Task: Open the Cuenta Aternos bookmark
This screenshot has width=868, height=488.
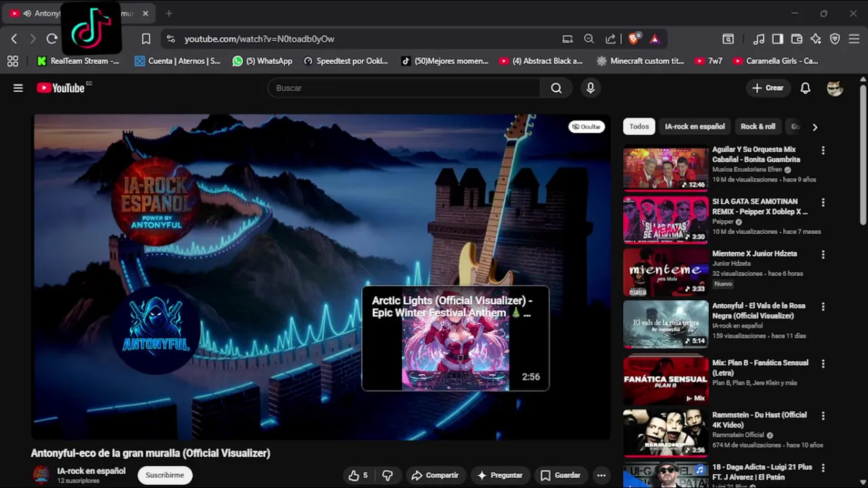Action: (178, 61)
